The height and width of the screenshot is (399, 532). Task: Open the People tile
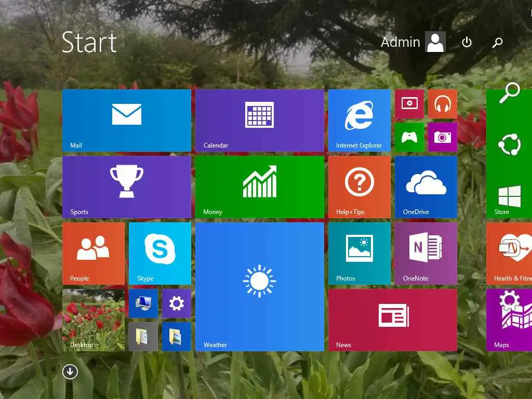coord(94,254)
